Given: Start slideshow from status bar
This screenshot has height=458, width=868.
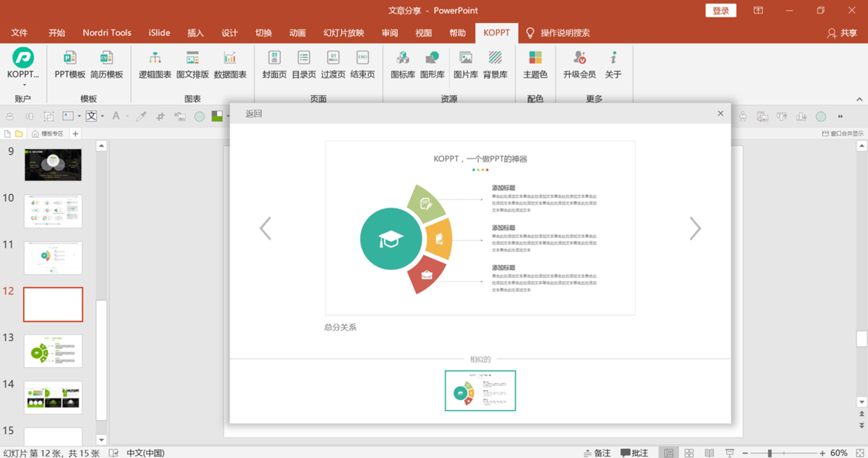Looking at the screenshot, I should point(729,452).
